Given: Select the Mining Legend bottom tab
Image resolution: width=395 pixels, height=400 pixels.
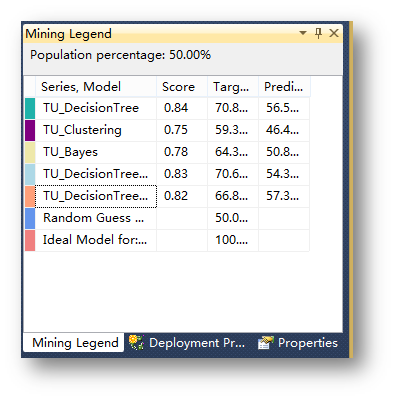Looking at the screenshot, I should [74, 342].
